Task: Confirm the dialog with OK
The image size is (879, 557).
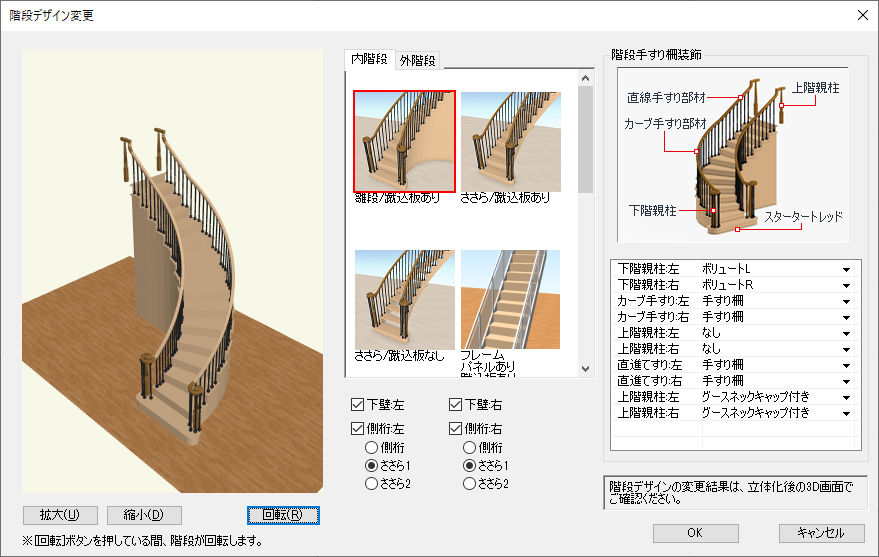Action: coord(695,533)
